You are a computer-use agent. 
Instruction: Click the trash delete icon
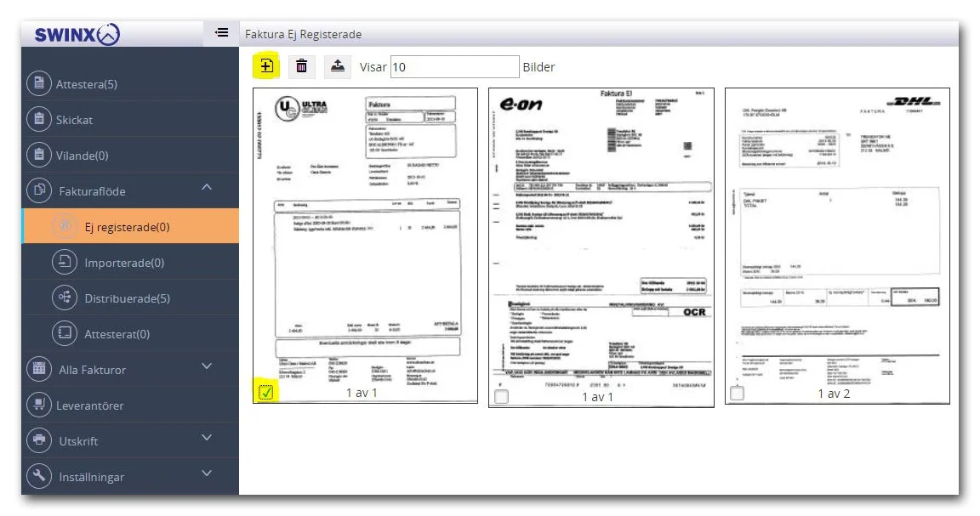301,65
